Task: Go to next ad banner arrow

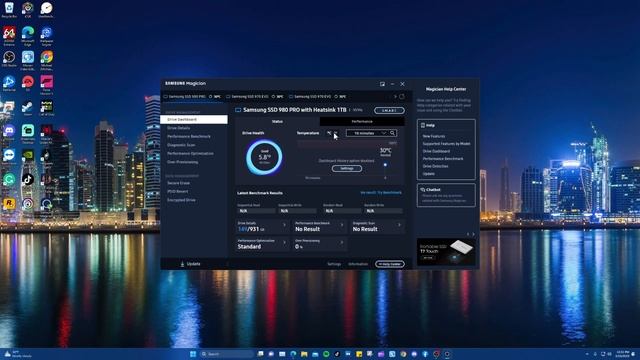Action: [473, 234]
